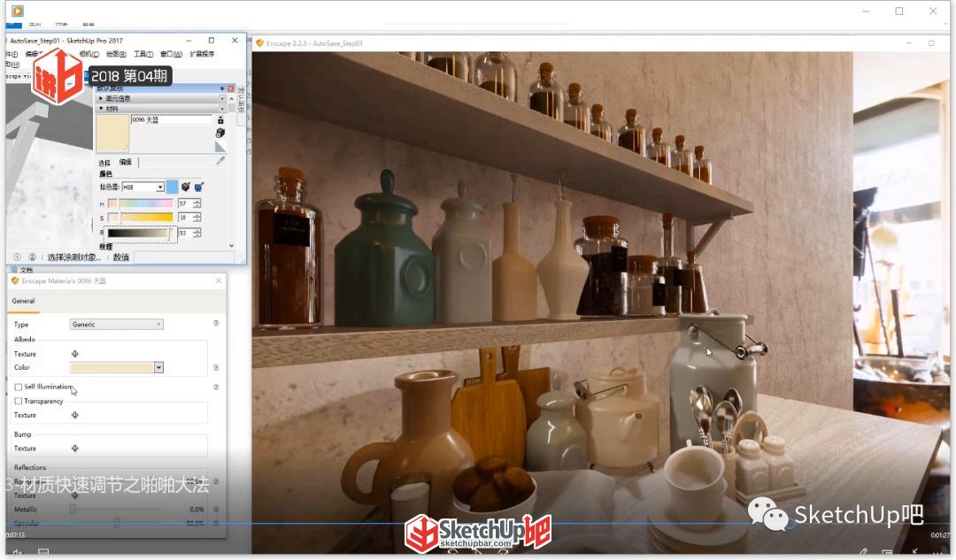Click the Albedo color swatch bar
Image resolution: width=956 pixels, height=560 pixels.
click(x=112, y=367)
